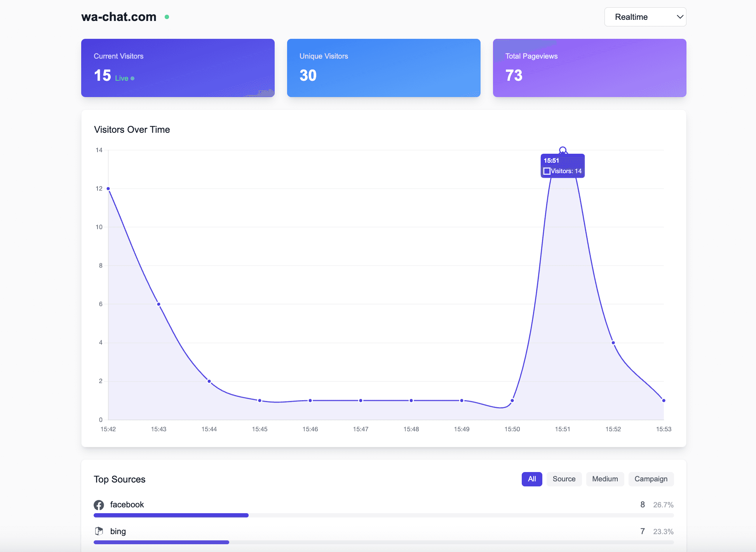Click the Unique Visitors summary card
This screenshot has width=756, height=552.
point(383,68)
